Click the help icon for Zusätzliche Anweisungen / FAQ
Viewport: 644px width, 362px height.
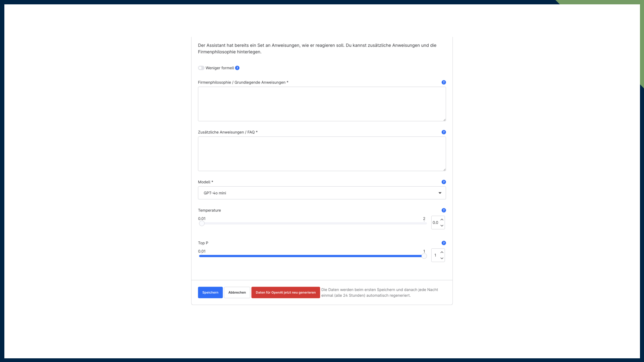443,132
